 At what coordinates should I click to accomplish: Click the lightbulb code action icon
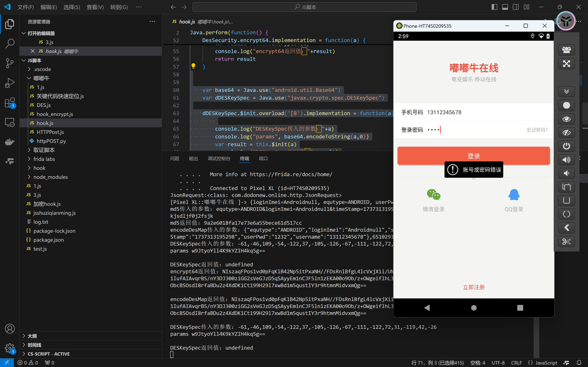coord(193,66)
